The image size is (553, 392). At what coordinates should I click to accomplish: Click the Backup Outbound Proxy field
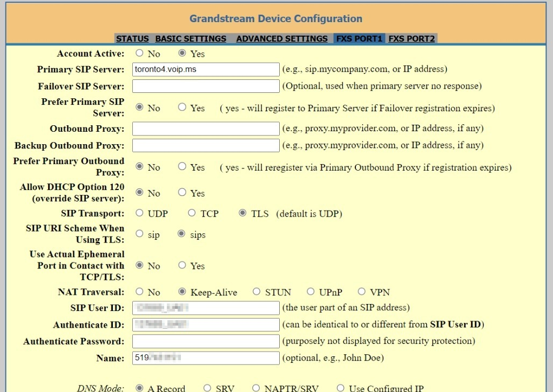(x=206, y=146)
